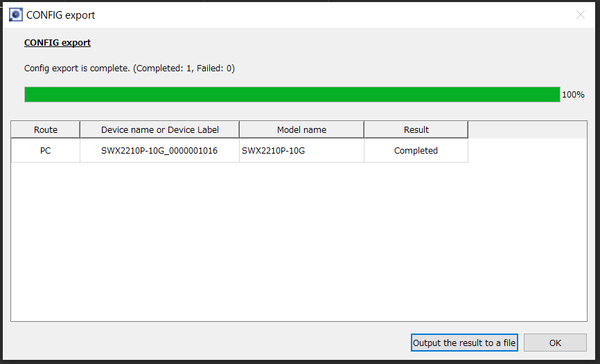Sort by the Model name column header
The height and width of the screenshot is (364, 600).
coord(301,130)
